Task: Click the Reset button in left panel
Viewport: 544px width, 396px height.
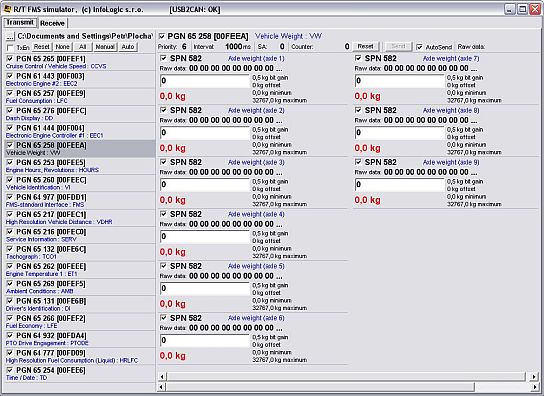Action: point(42,47)
